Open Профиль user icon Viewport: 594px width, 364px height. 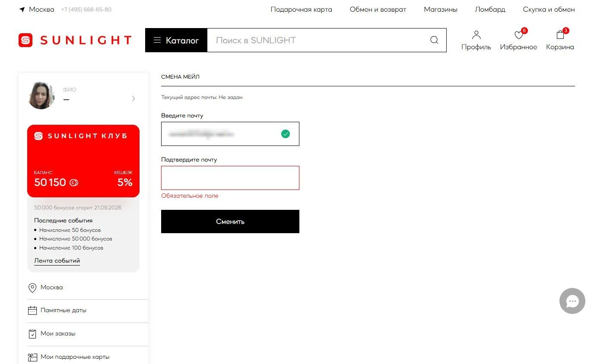pyautogui.click(x=476, y=35)
